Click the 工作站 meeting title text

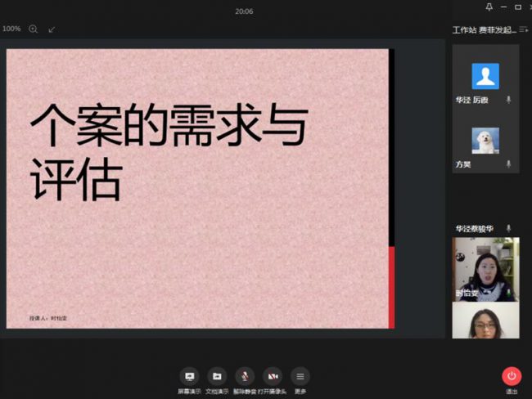coord(464,30)
